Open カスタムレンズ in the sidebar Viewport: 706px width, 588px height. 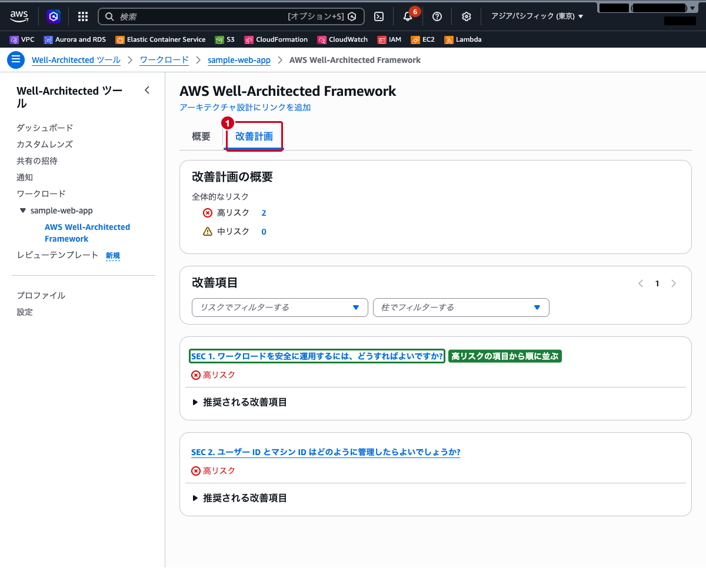point(45,145)
